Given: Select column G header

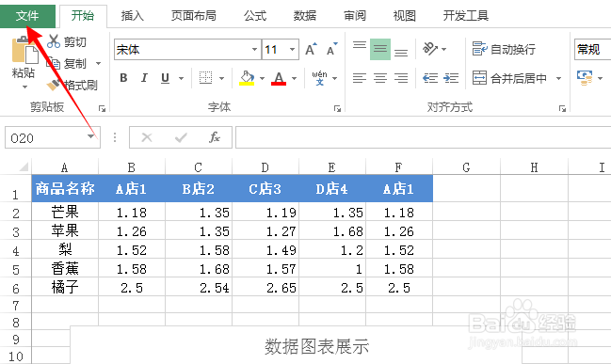Looking at the screenshot, I should pos(466,167).
